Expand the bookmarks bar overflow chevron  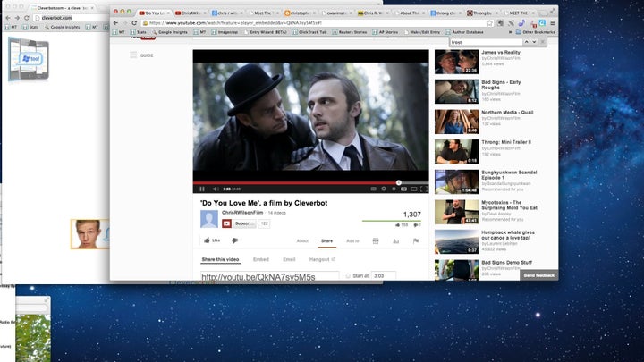click(x=511, y=32)
